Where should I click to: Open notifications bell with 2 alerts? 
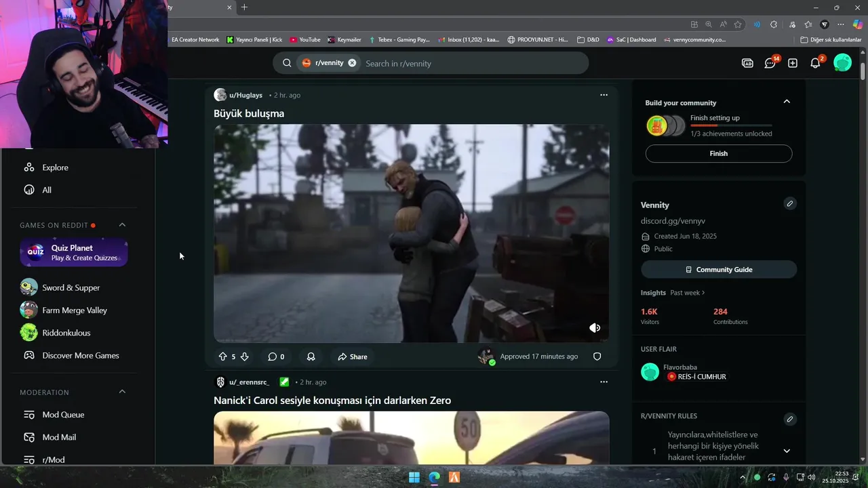pyautogui.click(x=816, y=63)
